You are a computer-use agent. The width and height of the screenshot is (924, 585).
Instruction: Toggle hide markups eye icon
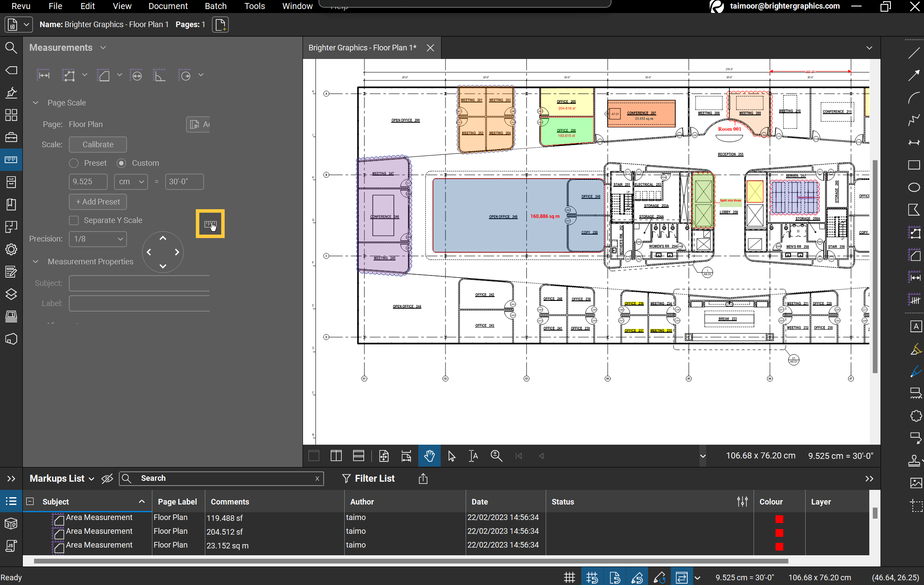click(x=107, y=479)
